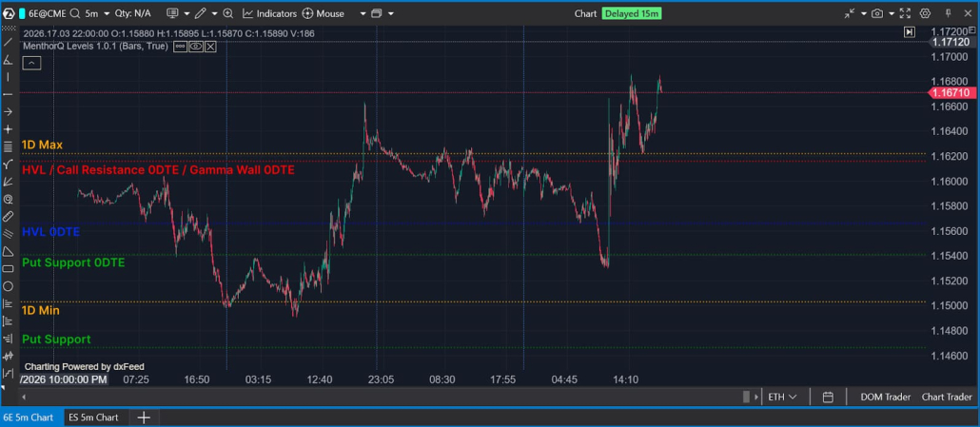Select the crosshair plus marker tool
This screenshot has width=980, height=427.
click(9, 129)
